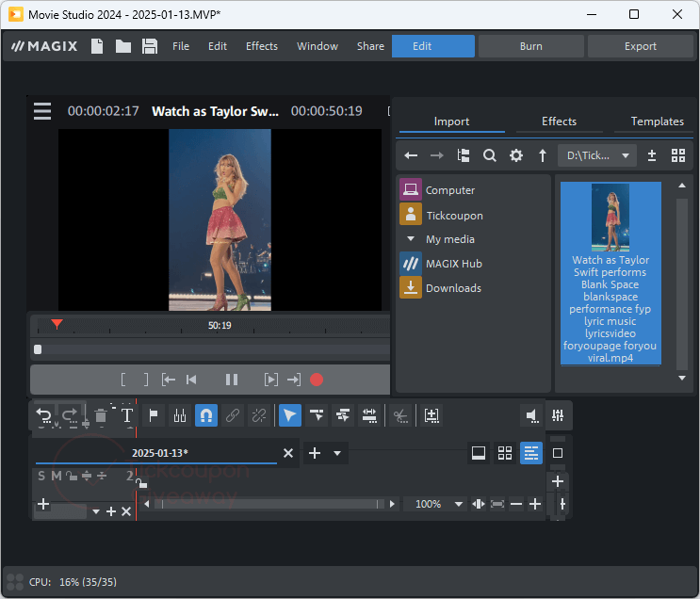Show the folder tree view icon
700x599 pixels.
tap(464, 155)
